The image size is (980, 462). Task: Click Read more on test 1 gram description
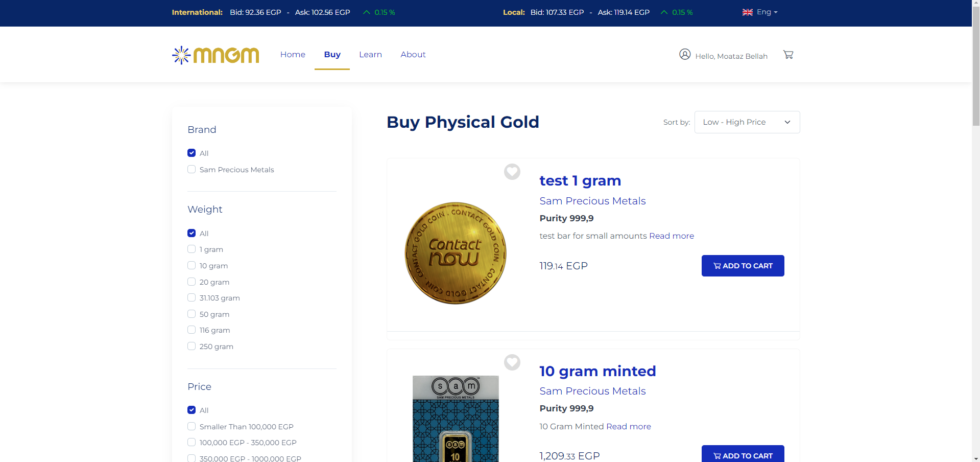(x=672, y=236)
